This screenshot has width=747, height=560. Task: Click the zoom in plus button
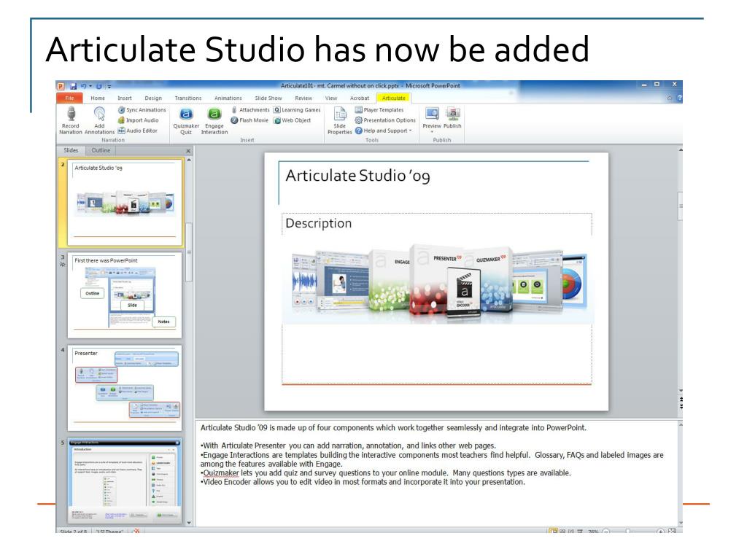[x=660, y=531]
